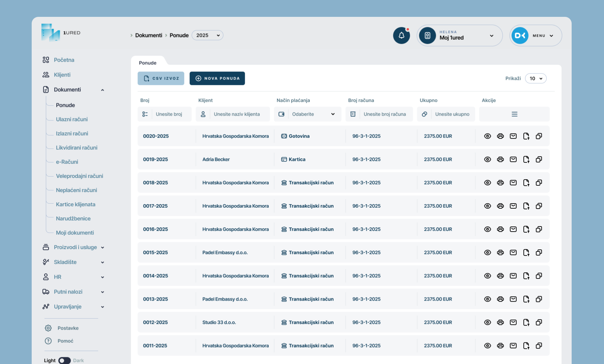Click the CSV Izvoz button

coord(161,79)
